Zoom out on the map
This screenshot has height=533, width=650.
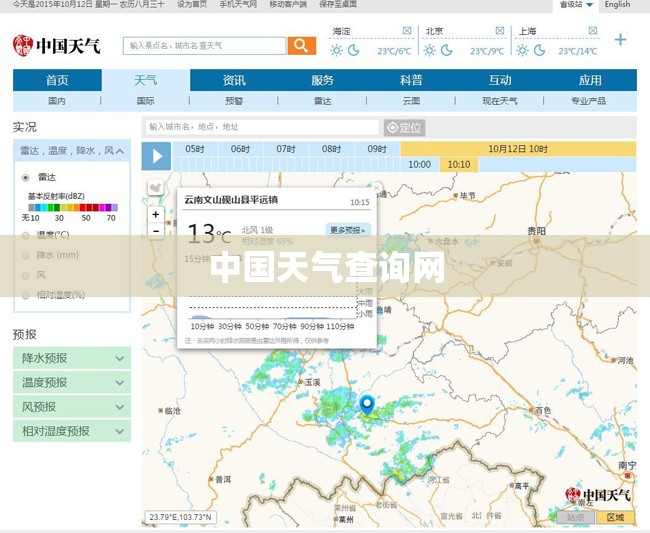(x=155, y=230)
